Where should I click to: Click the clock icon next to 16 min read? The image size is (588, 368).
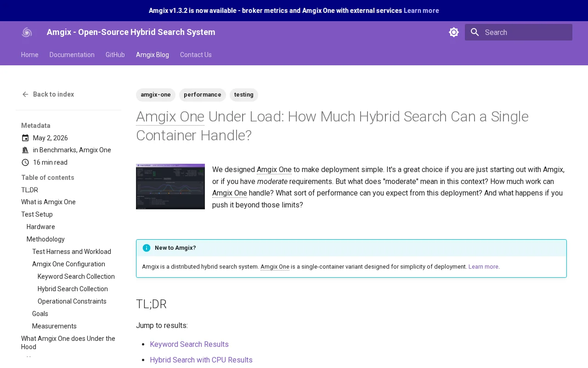(x=25, y=162)
